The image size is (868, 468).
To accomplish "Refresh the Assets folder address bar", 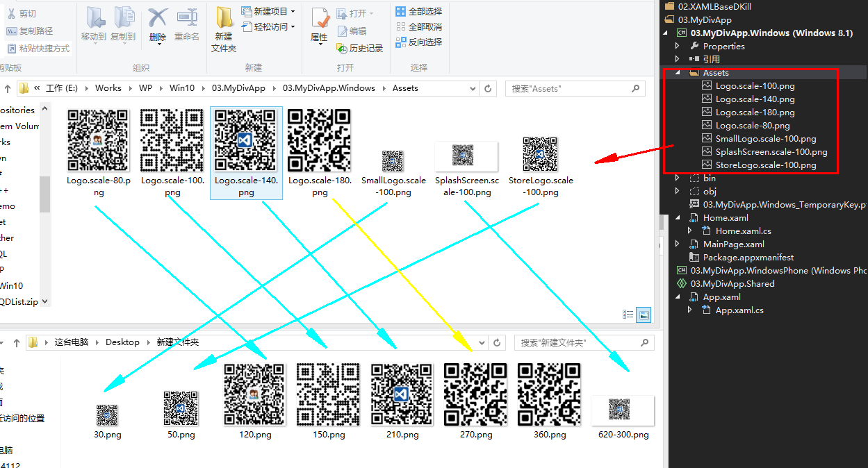I will click(489, 89).
